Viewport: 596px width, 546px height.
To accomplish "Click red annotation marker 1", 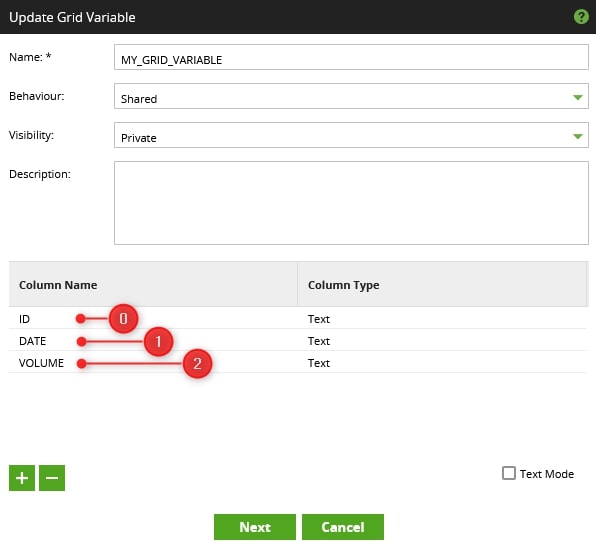I will tap(159, 341).
